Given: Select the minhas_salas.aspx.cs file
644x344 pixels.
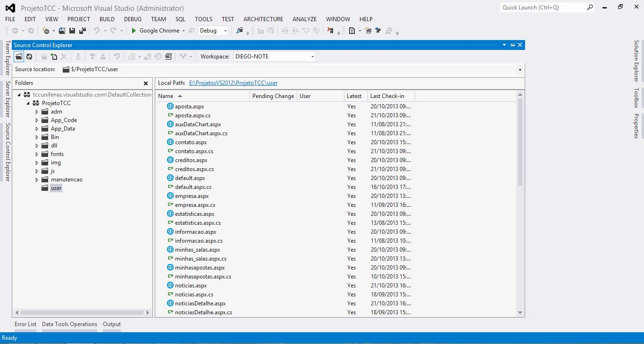Looking at the screenshot, I should coord(201,259).
